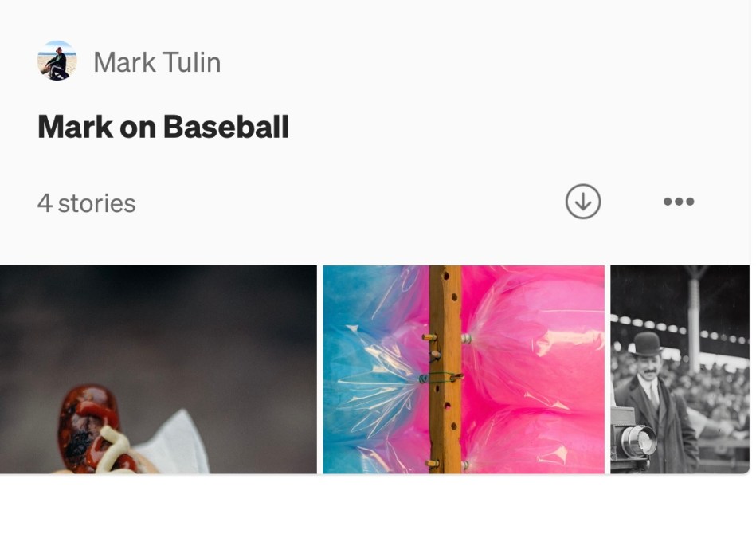Click Mark Tulin's round profile avatar
The image size is (756, 538).
coord(57,61)
